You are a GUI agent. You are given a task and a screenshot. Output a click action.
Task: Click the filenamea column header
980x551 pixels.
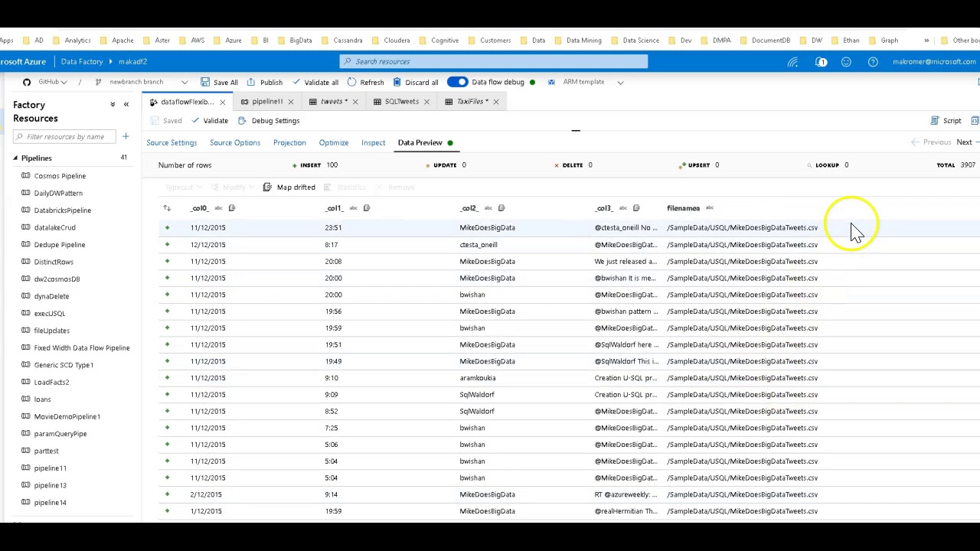683,208
